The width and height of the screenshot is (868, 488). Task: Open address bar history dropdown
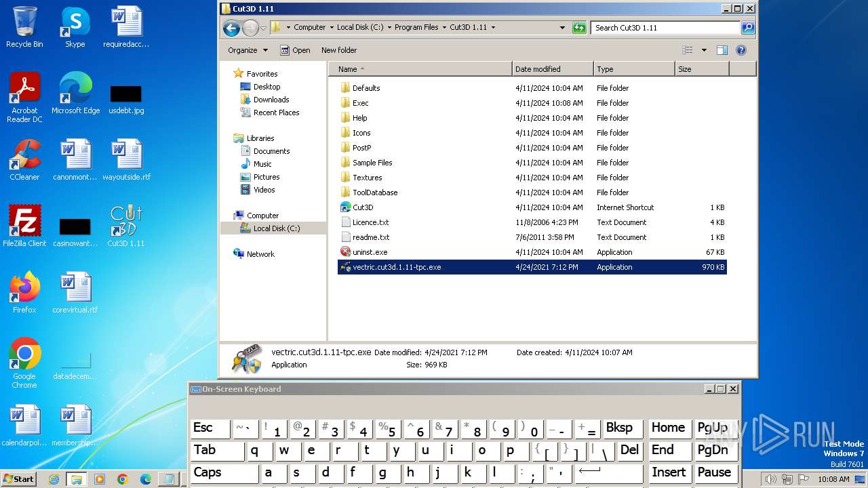click(x=562, y=28)
